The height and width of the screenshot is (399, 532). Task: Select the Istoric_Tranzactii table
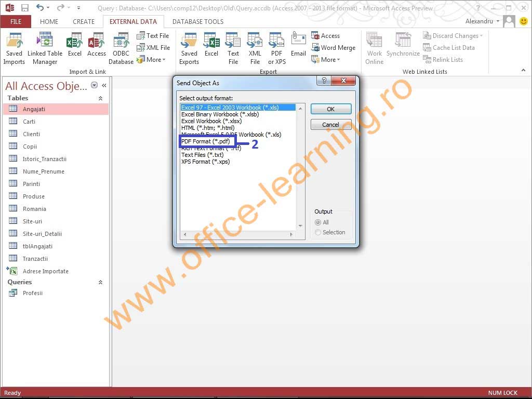56,159
